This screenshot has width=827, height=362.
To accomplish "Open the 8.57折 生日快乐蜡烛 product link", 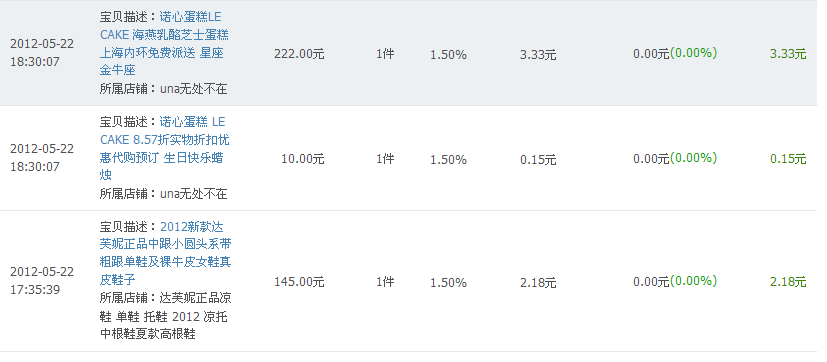I will coord(165,149).
